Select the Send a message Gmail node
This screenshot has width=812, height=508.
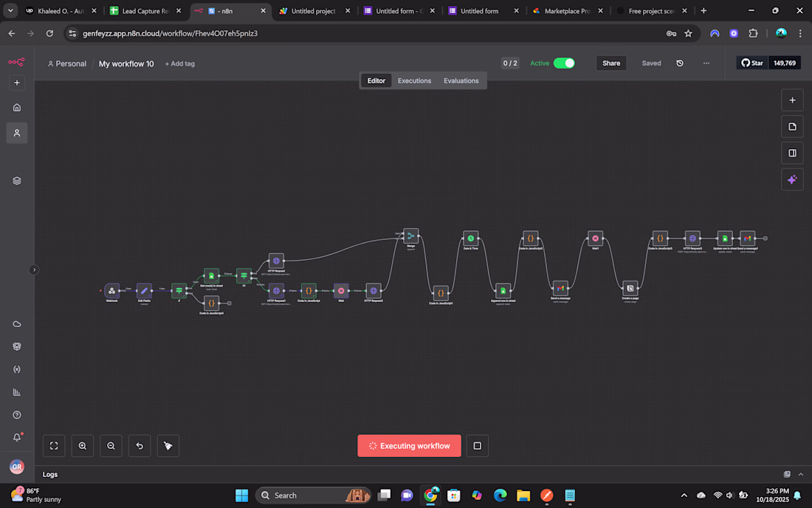pyautogui.click(x=560, y=288)
